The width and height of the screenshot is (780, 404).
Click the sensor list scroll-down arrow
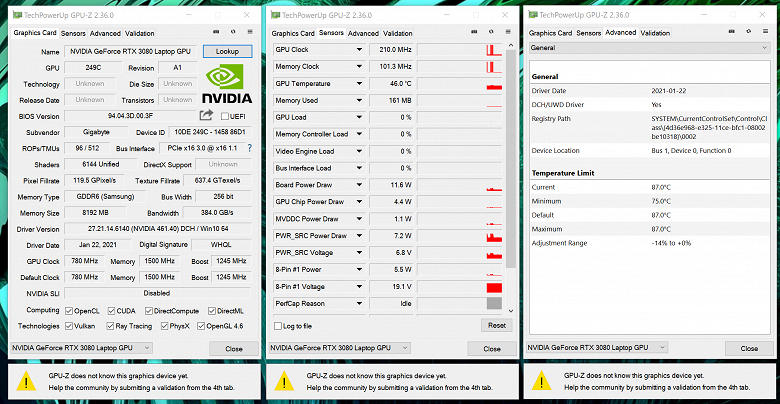[x=510, y=311]
